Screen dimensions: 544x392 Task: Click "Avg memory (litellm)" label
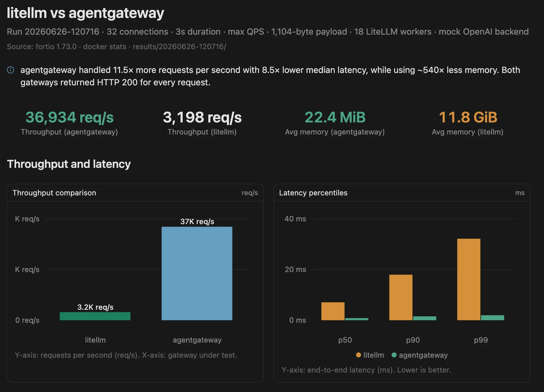(468, 132)
